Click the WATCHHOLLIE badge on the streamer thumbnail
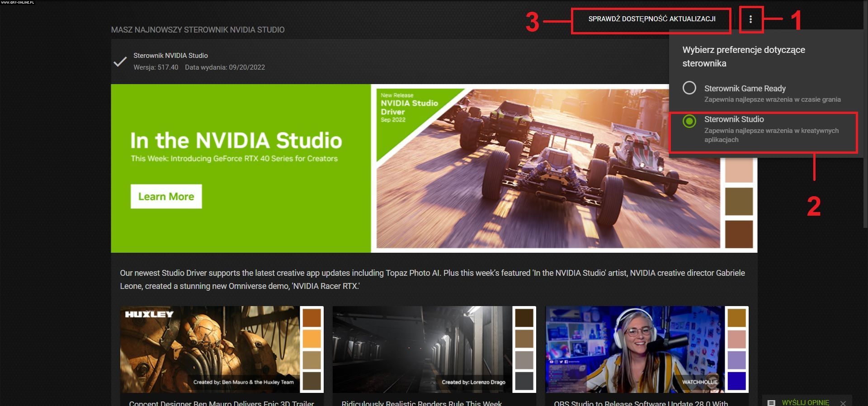The image size is (868, 406). pos(699,382)
